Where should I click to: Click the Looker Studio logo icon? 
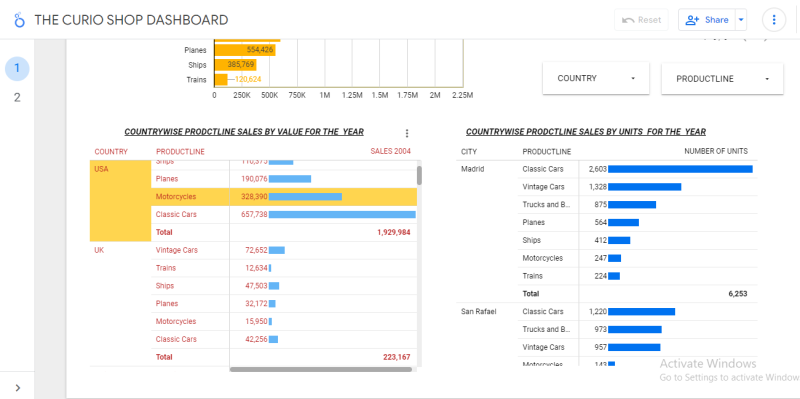(x=19, y=20)
